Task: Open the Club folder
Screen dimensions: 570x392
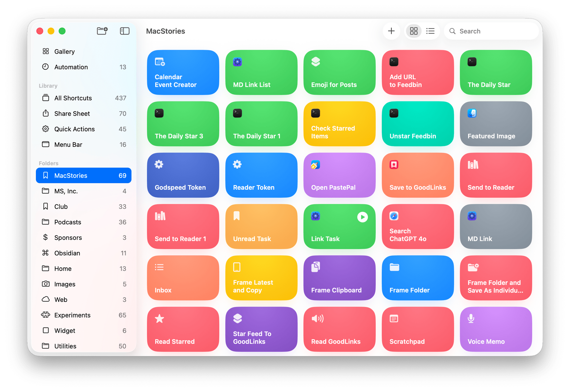Action: click(83, 207)
